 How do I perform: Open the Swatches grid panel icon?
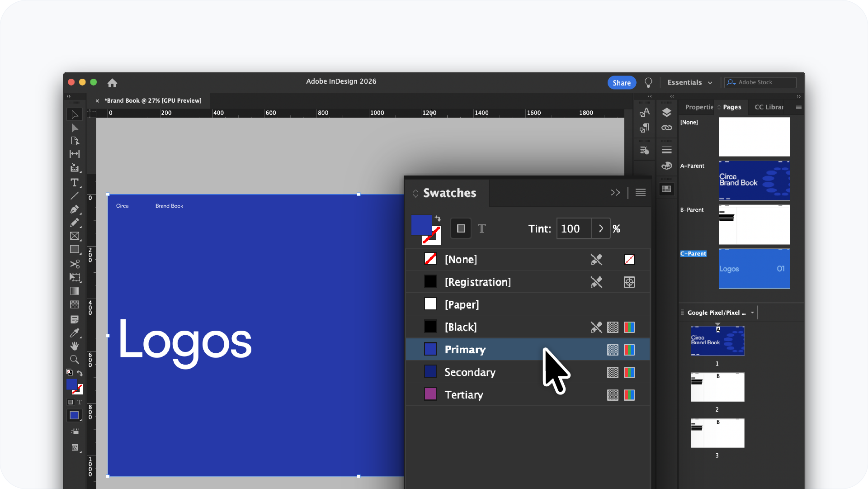coord(666,189)
